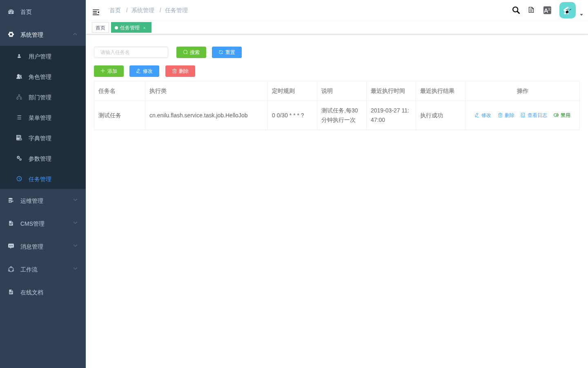
Task: Switch language with the translate icon
Action: click(x=547, y=10)
